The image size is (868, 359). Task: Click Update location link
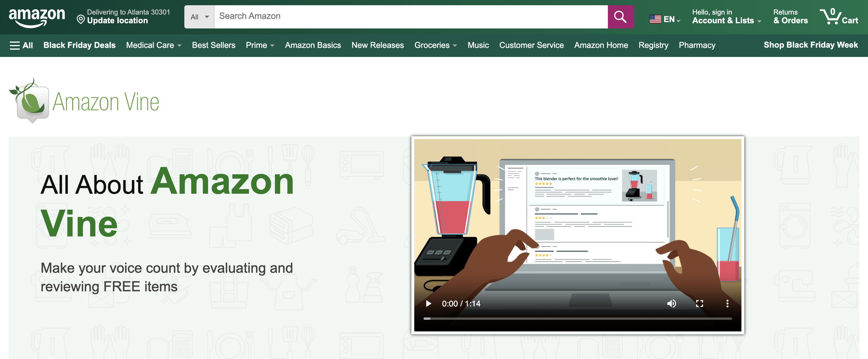point(117,21)
